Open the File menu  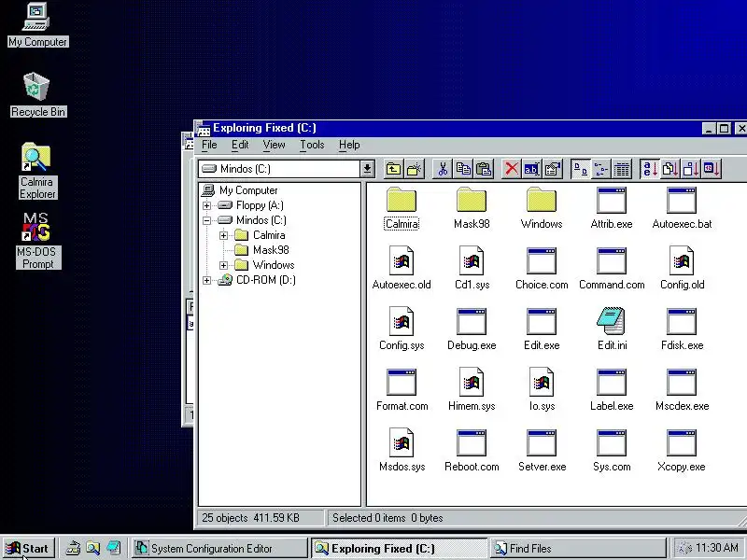click(209, 145)
